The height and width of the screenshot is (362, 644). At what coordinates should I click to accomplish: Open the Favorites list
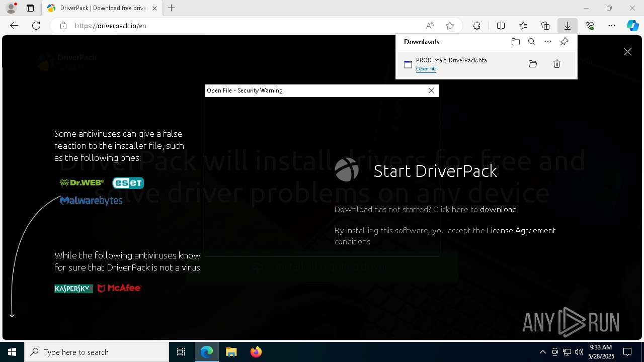tap(523, 26)
